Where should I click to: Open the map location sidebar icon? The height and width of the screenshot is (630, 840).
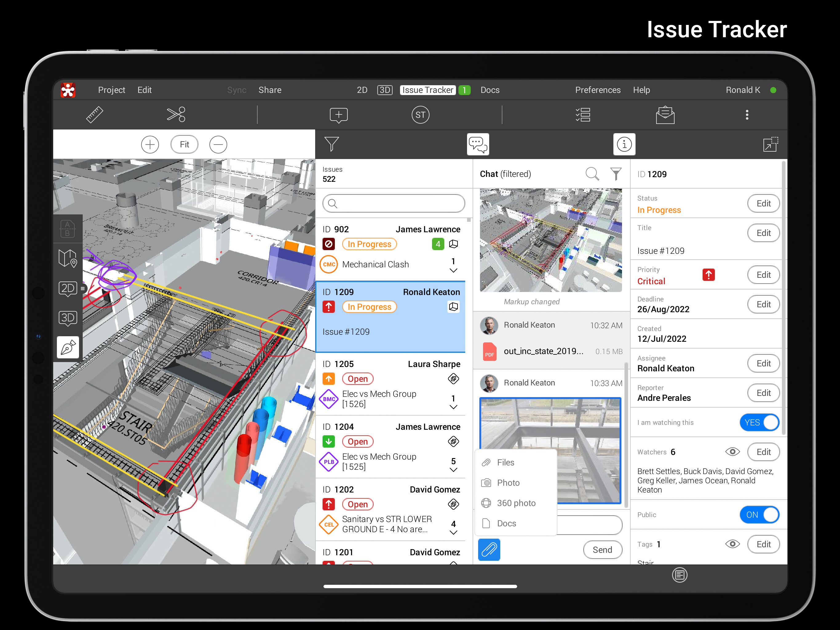68,258
